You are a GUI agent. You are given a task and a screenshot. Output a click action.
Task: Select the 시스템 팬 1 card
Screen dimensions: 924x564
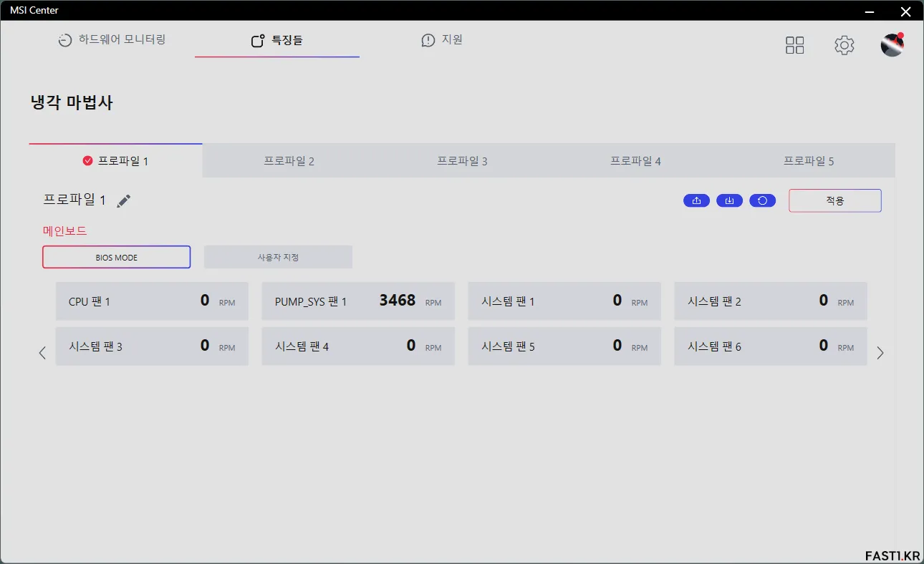(x=564, y=301)
